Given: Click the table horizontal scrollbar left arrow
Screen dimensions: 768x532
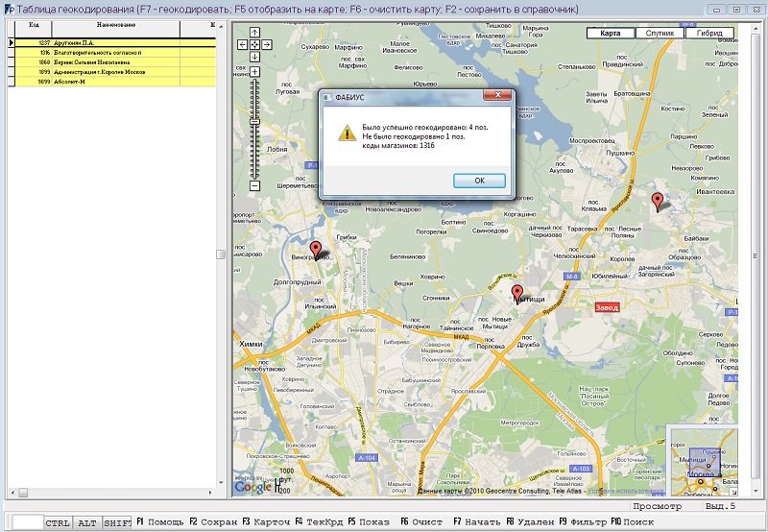Looking at the screenshot, I should (12, 493).
